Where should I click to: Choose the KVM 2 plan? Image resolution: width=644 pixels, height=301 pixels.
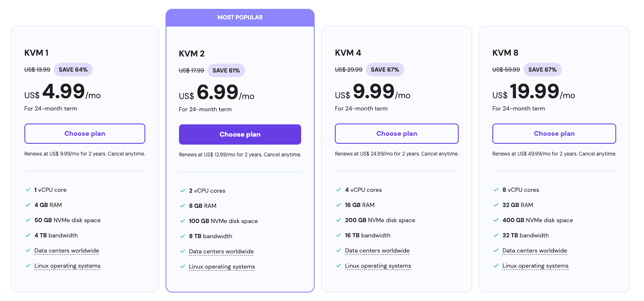click(x=240, y=134)
